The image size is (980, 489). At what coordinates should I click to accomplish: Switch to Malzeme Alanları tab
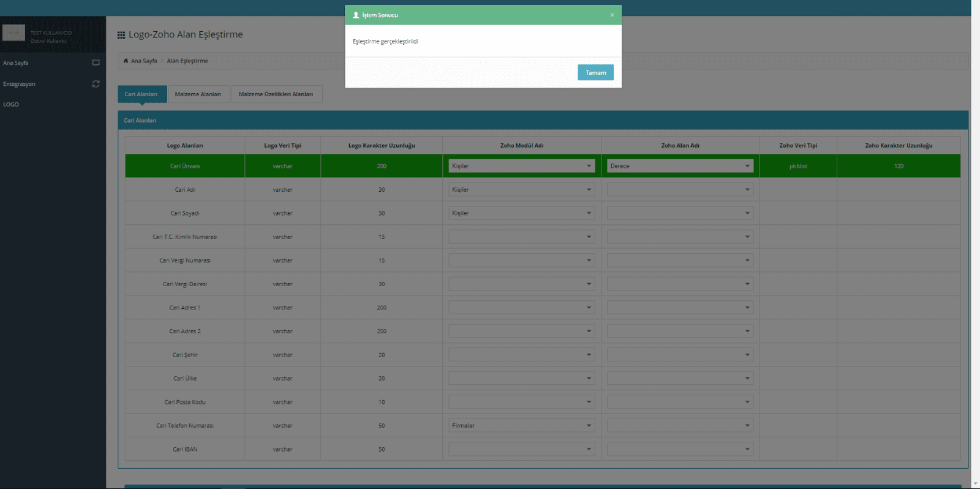pyautogui.click(x=198, y=94)
